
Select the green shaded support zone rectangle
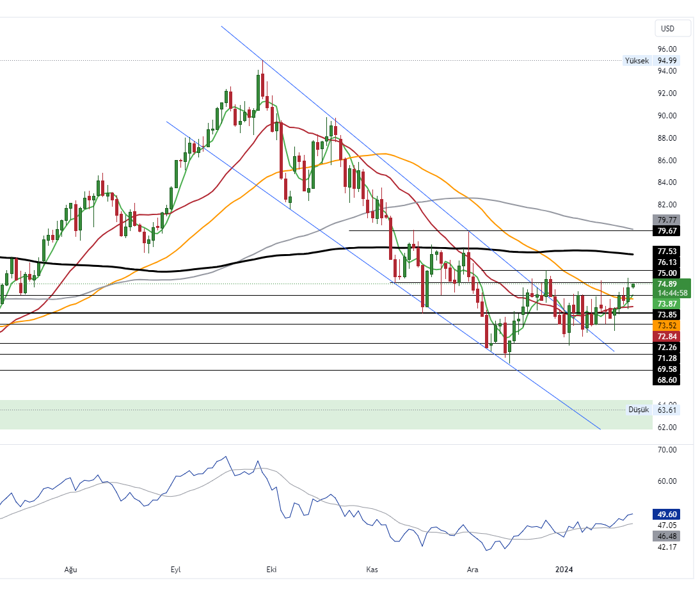point(320,415)
